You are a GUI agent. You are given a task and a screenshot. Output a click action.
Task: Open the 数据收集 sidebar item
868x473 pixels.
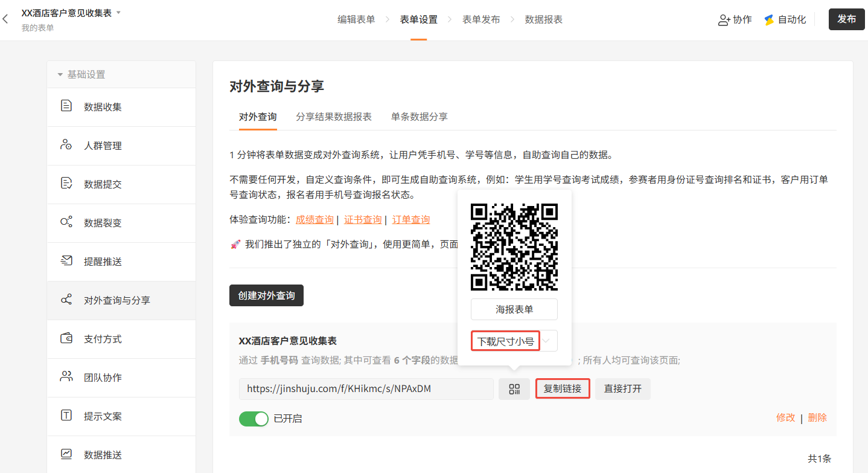click(x=103, y=107)
